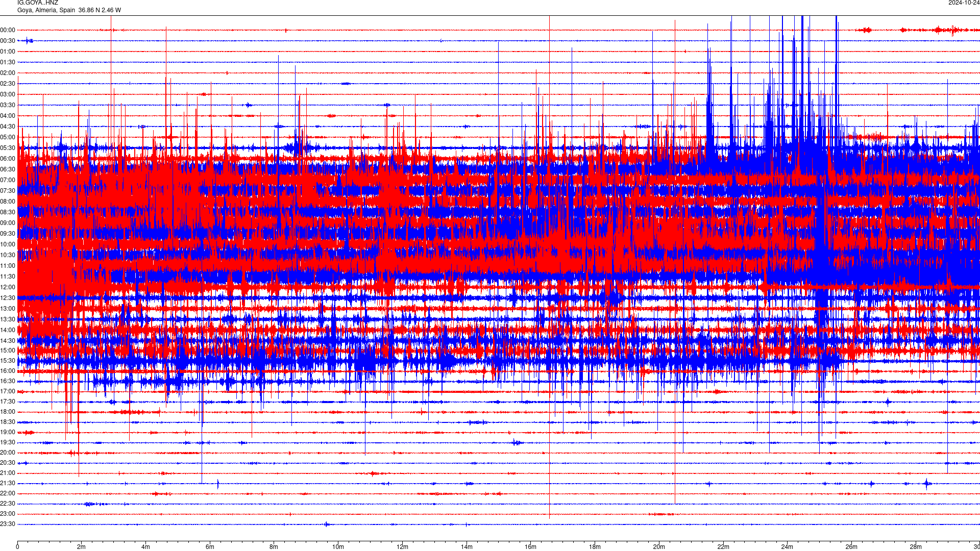Click the 2024-10-24 date label
The width and height of the screenshot is (980, 551).
pyautogui.click(x=964, y=3)
